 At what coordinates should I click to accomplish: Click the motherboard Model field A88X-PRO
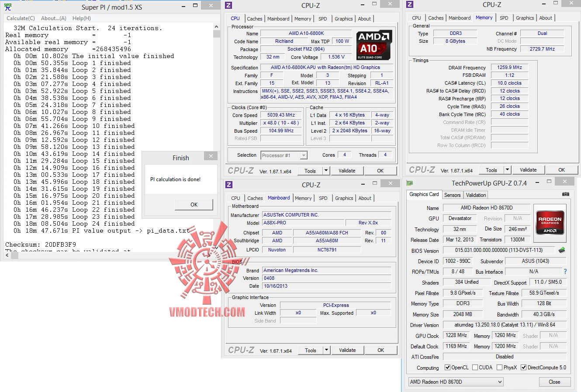click(x=303, y=223)
